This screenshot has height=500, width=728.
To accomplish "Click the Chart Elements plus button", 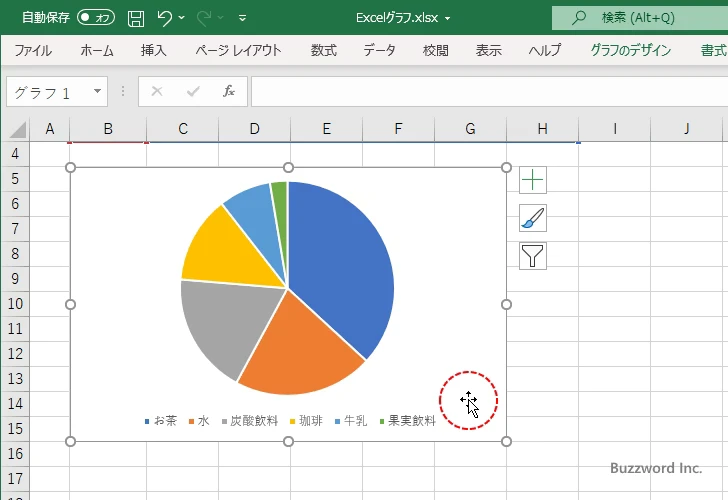I will (x=533, y=180).
